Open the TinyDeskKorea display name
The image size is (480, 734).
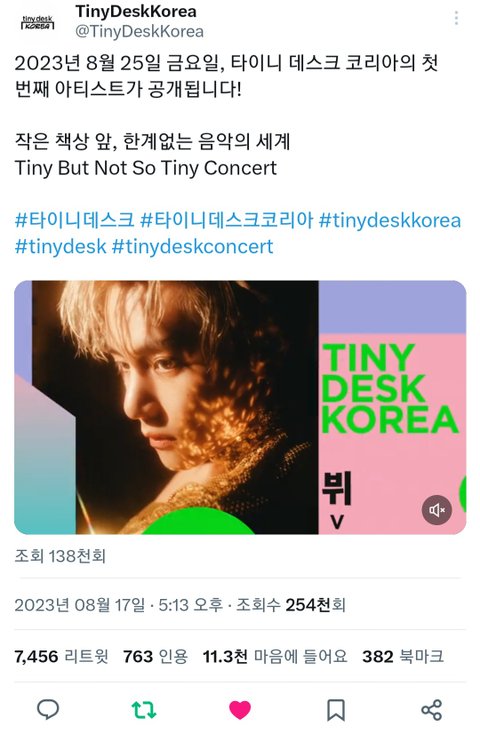[x=136, y=11]
